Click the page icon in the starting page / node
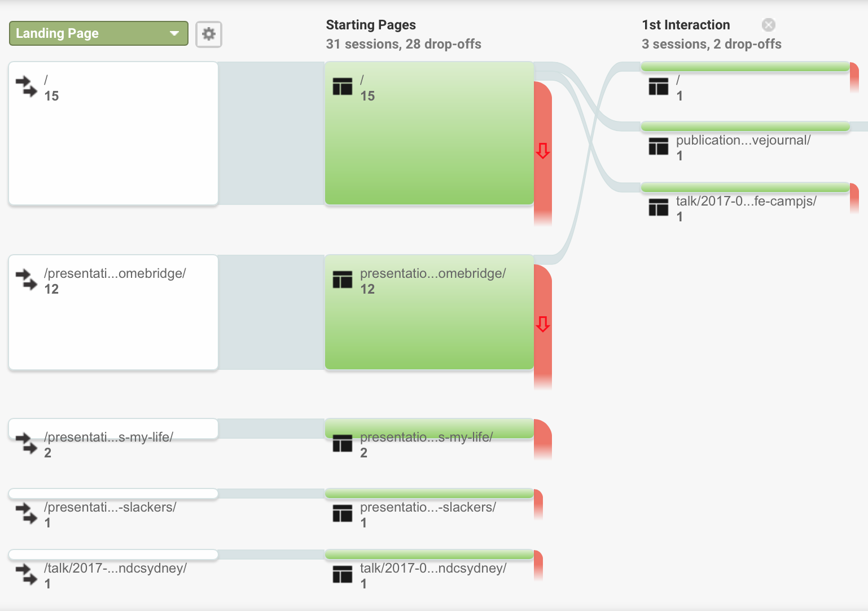Screen dimensions: 868x611 click(x=343, y=86)
